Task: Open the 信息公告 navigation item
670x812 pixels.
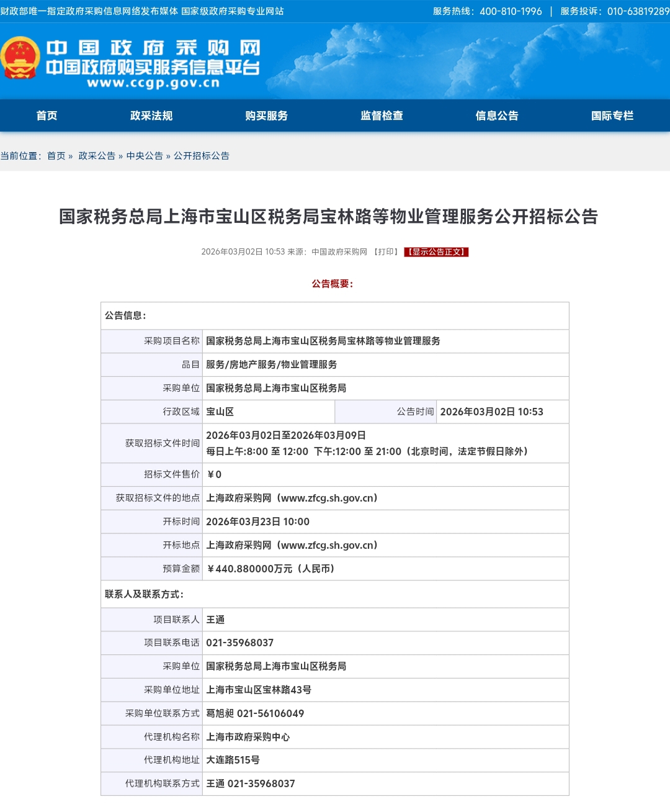Action: pyautogui.click(x=497, y=115)
